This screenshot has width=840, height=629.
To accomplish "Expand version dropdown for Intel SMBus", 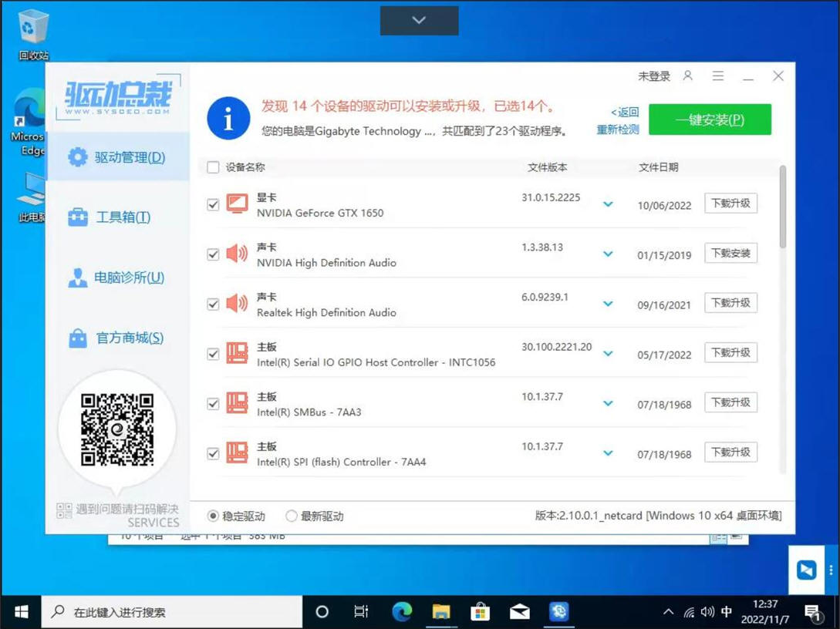I will point(608,403).
